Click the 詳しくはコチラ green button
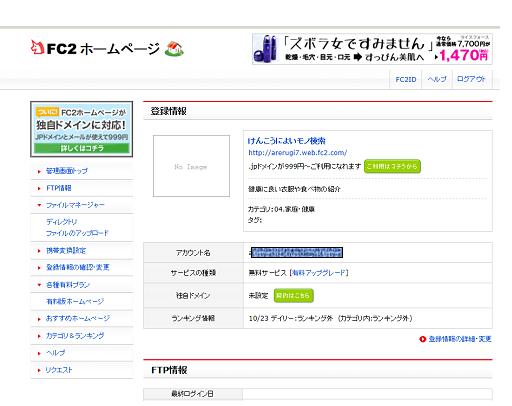This screenshot has height=406, width=512. (82, 148)
